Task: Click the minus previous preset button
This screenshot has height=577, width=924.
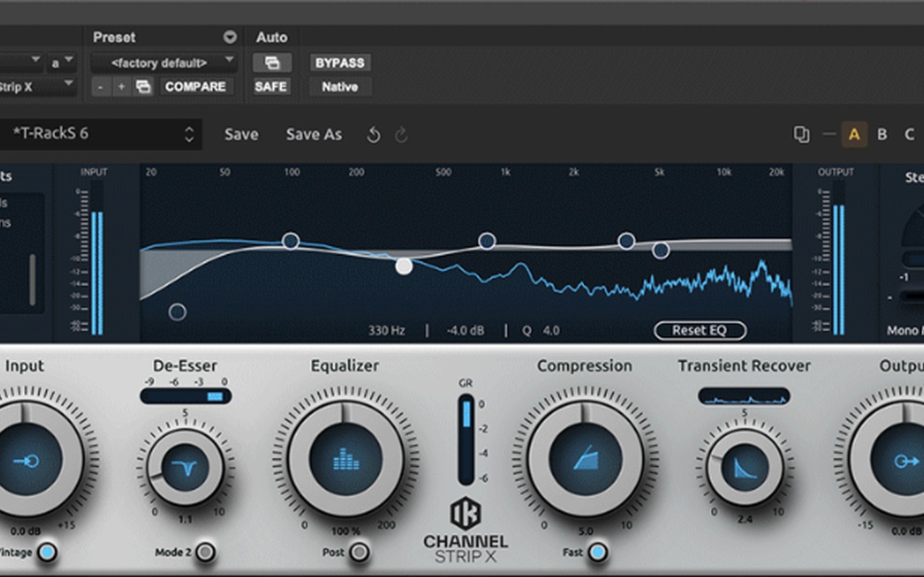Action: 101,86
